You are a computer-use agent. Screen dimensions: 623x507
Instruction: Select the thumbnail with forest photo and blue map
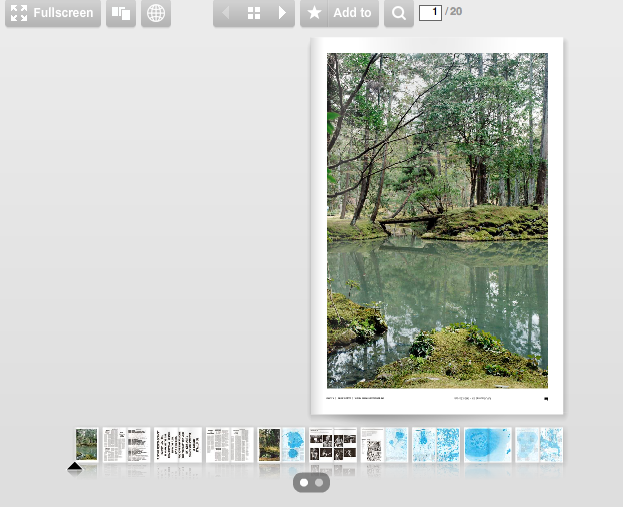pos(281,445)
